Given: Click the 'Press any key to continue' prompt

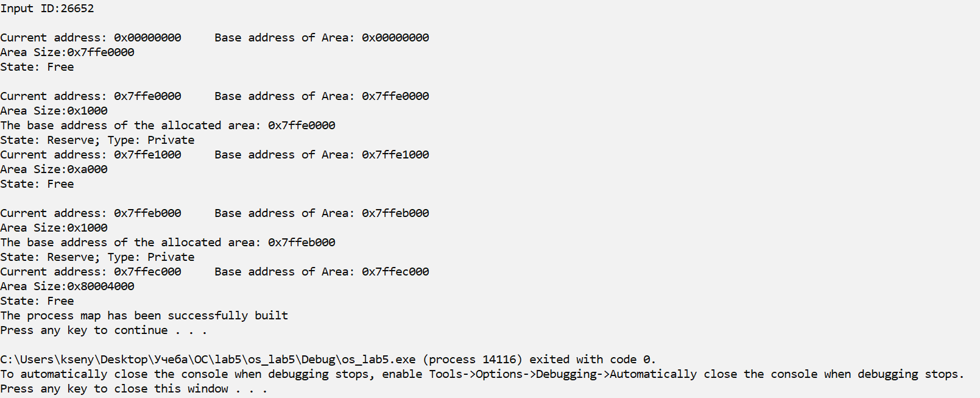Looking at the screenshot, I should 104,330.
